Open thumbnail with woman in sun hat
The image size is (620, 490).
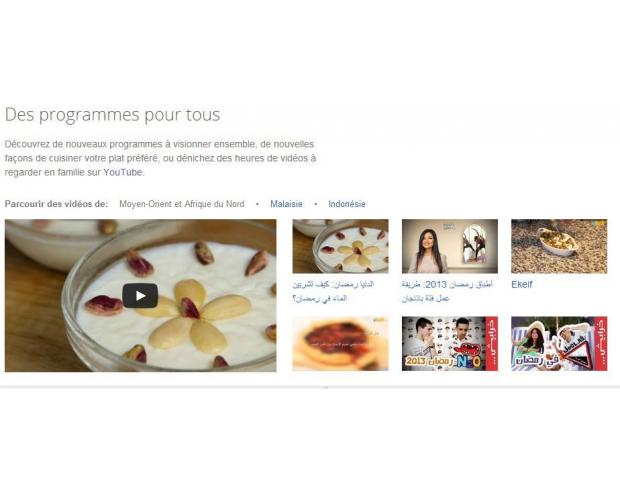(559, 343)
